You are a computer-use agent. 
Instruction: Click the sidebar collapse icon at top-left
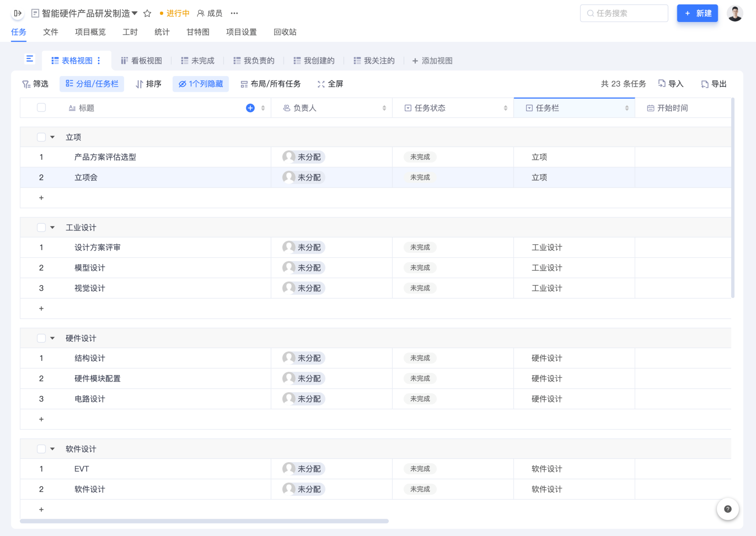click(x=17, y=13)
